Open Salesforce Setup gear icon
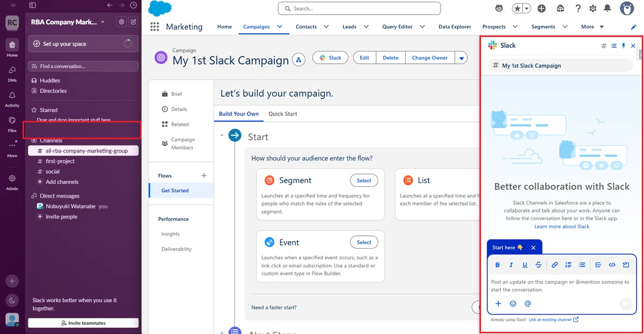 point(593,9)
